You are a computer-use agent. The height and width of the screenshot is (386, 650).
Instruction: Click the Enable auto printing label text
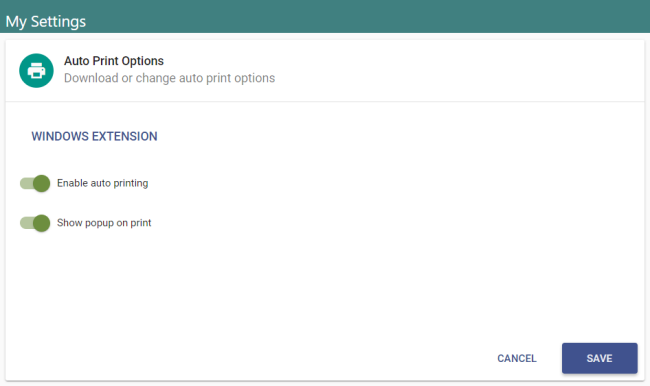coord(102,183)
